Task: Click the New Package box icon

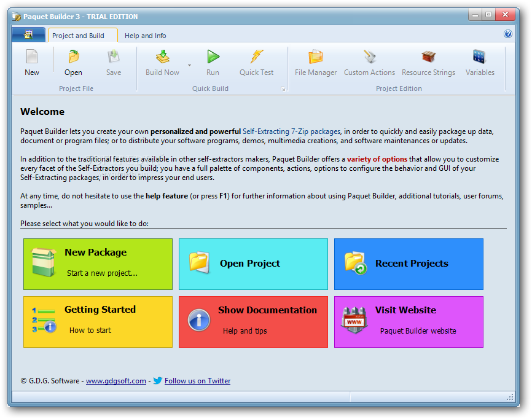Action: [x=43, y=262]
